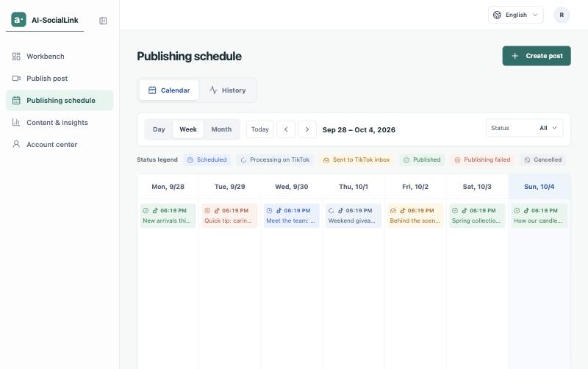
Task: Select the Day view
Action: pos(159,129)
